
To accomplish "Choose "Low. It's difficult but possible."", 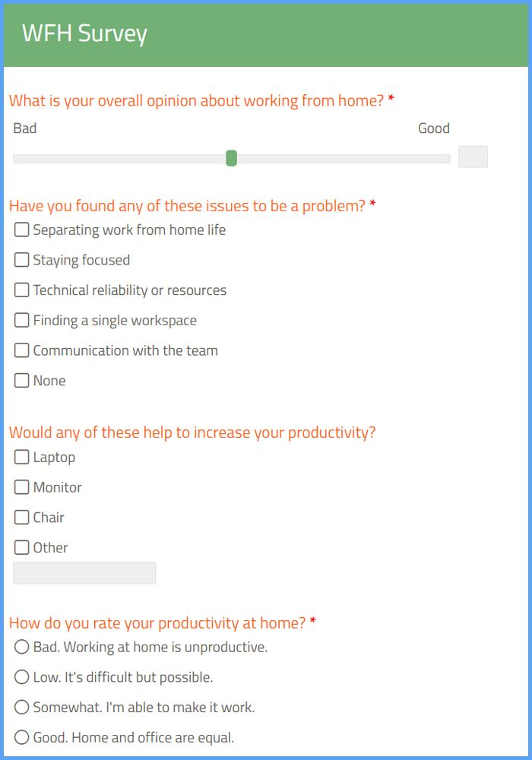I will tap(22, 677).
